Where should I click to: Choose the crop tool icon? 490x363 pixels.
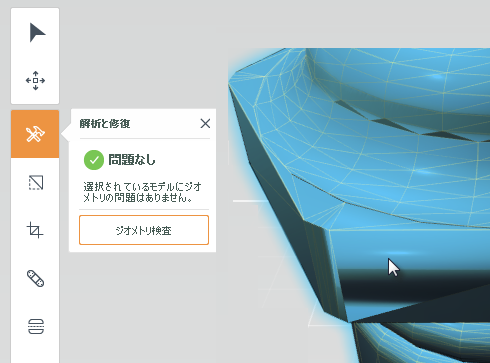35,230
